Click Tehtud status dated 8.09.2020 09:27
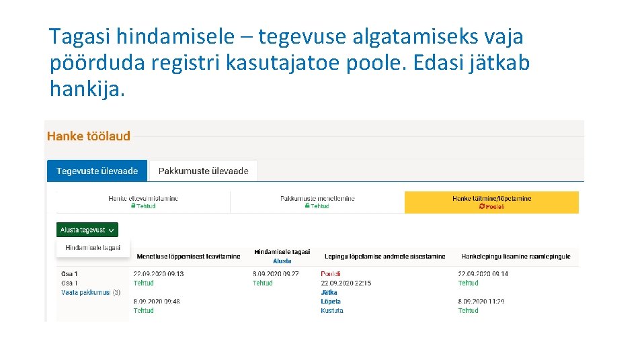The image size is (644, 362). coord(263,283)
